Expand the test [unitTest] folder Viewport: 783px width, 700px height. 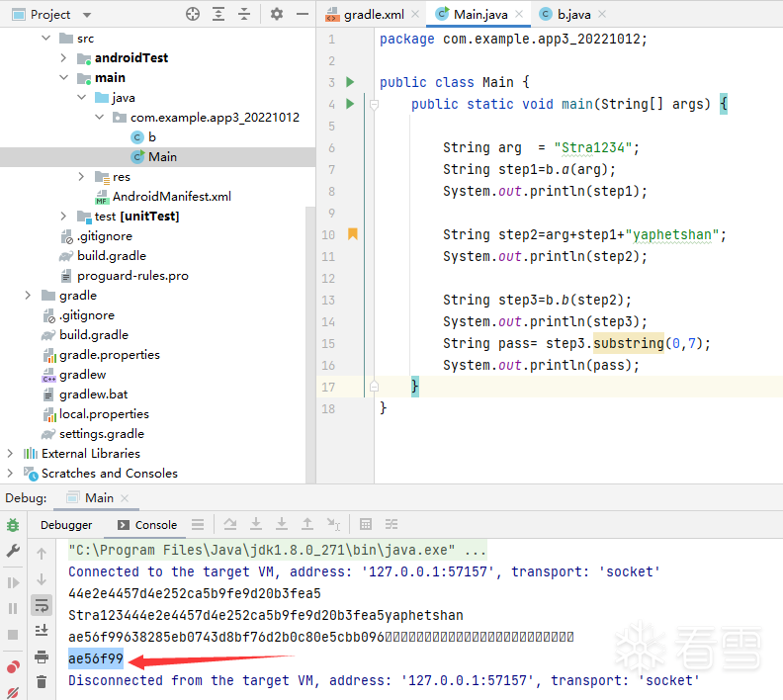[63, 216]
